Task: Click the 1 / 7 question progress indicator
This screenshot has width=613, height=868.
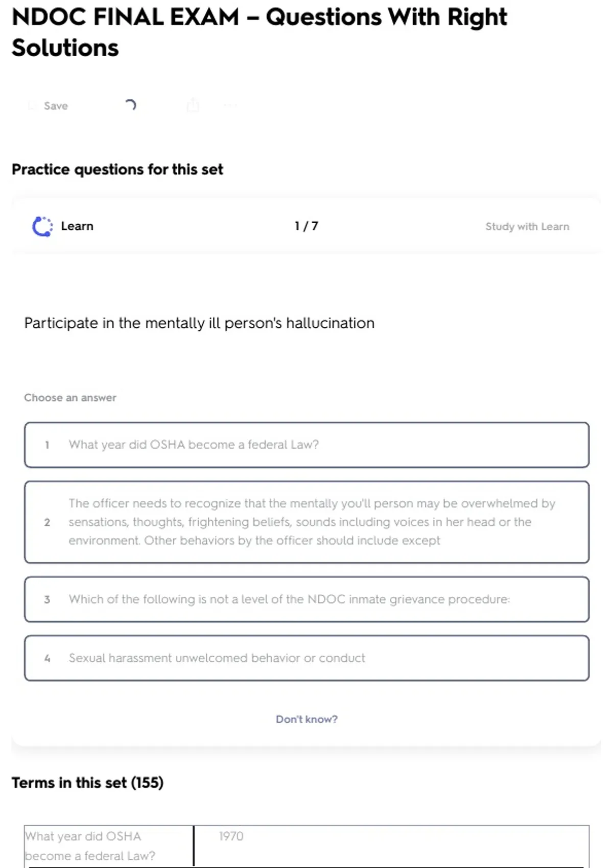Action: click(306, 226)
